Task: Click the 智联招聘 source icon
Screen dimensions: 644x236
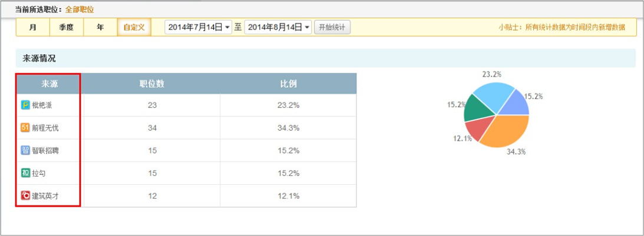Action: pyautogui.click(x=25, y=150)
